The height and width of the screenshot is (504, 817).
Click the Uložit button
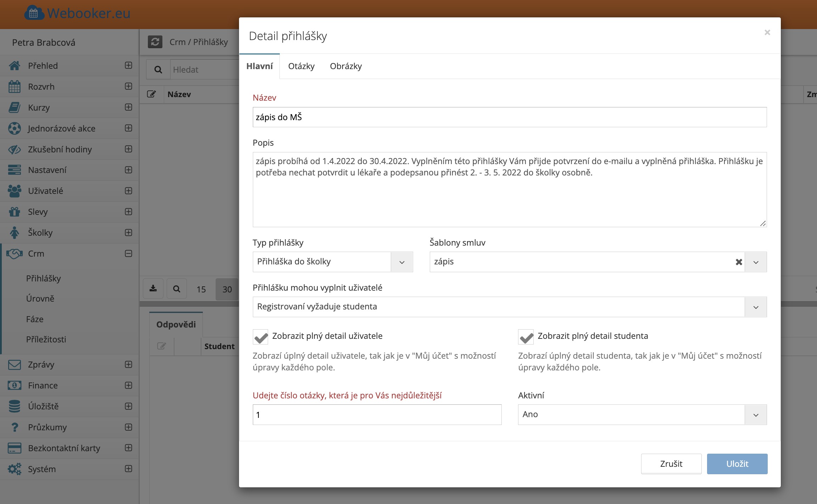[737, 464]
